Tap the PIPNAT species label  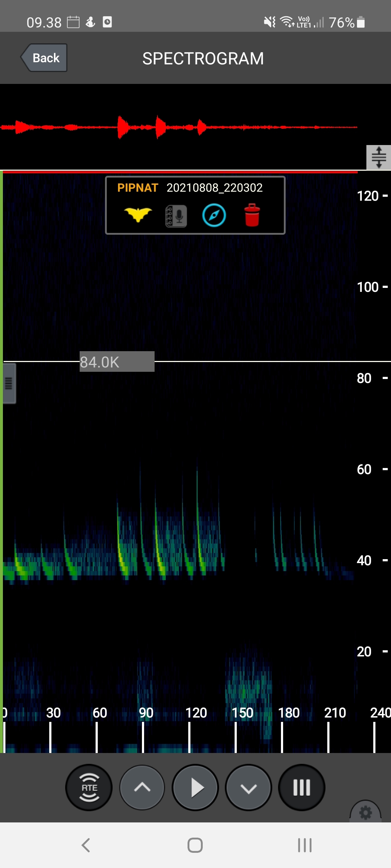pyautogui.click(x=138, y=188)
